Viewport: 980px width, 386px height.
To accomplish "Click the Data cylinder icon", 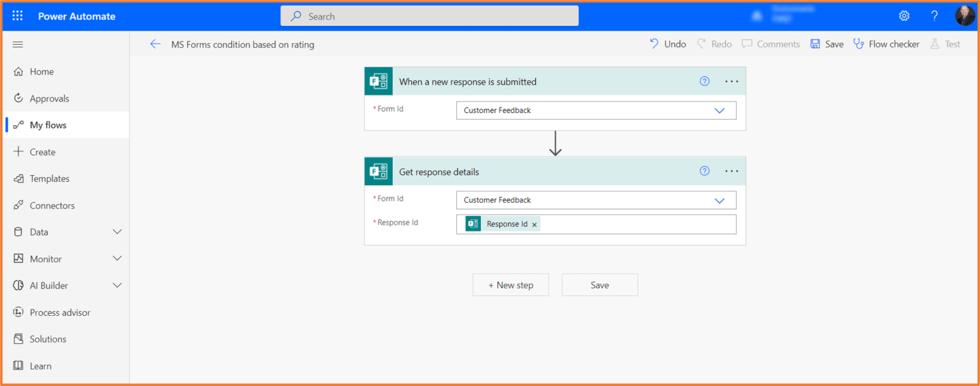I will pyautogui.click(x=18, y=232).
